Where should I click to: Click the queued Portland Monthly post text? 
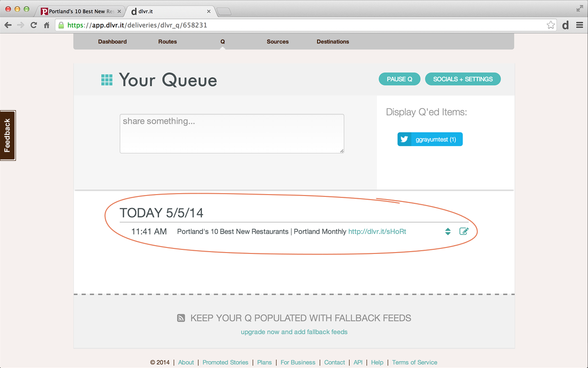262,231
